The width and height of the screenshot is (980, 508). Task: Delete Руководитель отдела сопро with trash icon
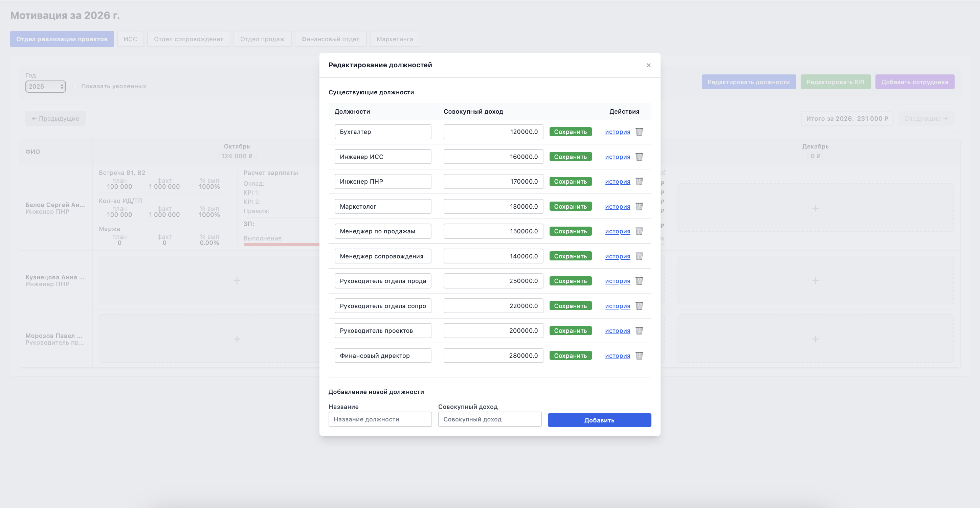(639, 306)
